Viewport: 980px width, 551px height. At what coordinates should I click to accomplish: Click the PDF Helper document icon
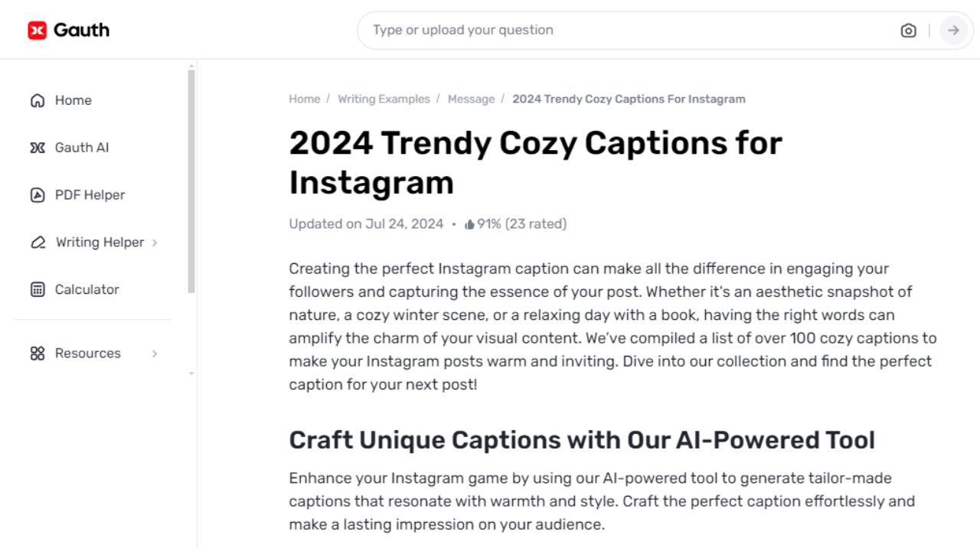[37, 194]
